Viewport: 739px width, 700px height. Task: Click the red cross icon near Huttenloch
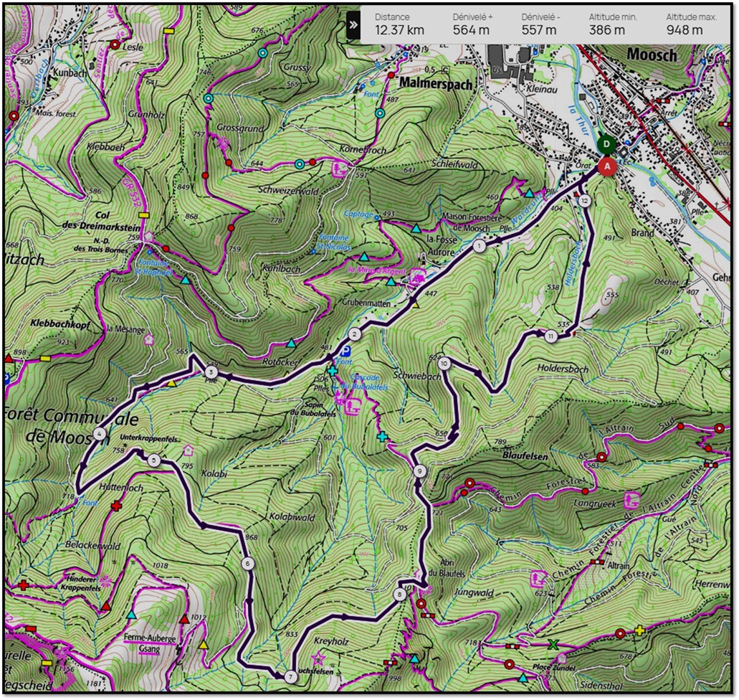pyautogui.click(x=117, y=506)
